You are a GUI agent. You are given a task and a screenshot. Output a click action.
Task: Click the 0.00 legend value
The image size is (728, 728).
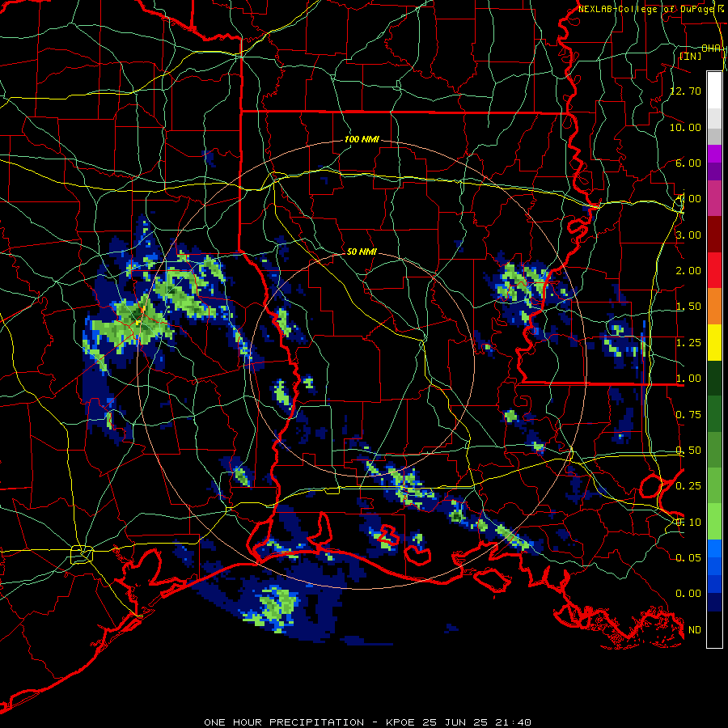coord(688,594)
